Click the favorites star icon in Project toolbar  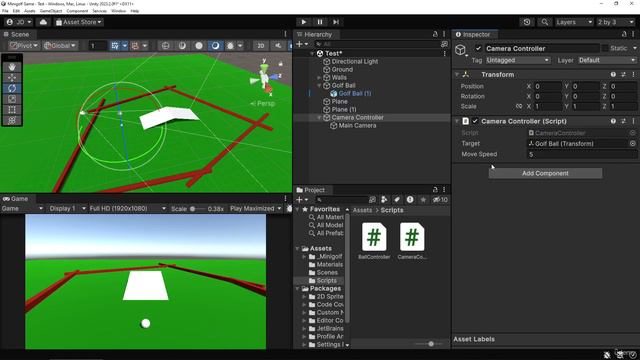coord(423,200)
